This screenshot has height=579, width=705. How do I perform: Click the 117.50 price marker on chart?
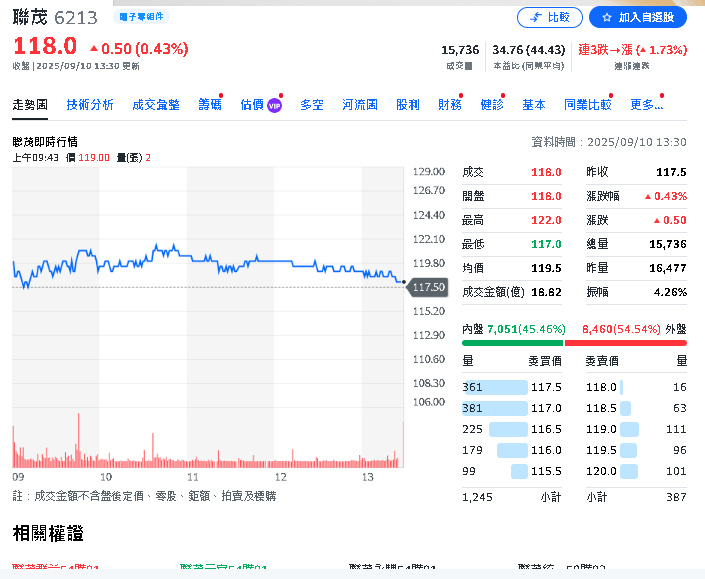tap(428, 287)
